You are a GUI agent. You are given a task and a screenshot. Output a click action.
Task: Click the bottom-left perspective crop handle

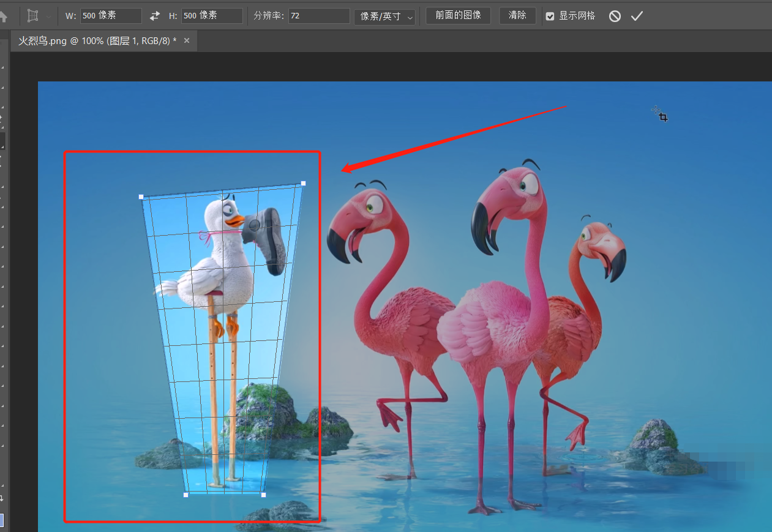coord(186,495)
